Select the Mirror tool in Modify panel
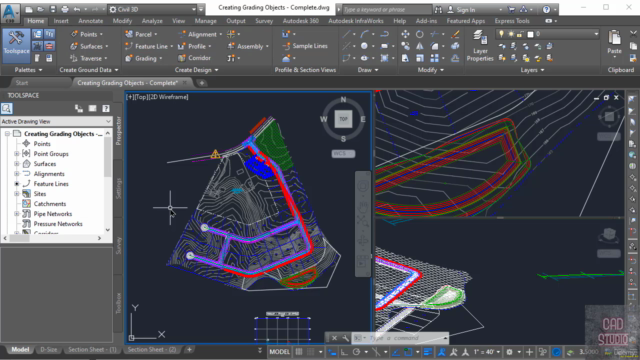Screen dimensions: 640x360 (x=420, y=46)
